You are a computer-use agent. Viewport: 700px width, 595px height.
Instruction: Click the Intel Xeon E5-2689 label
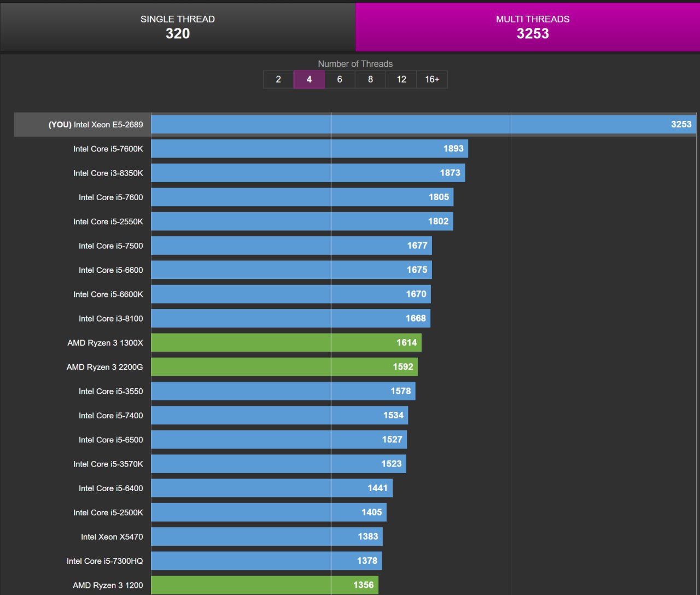click(96, 125)
